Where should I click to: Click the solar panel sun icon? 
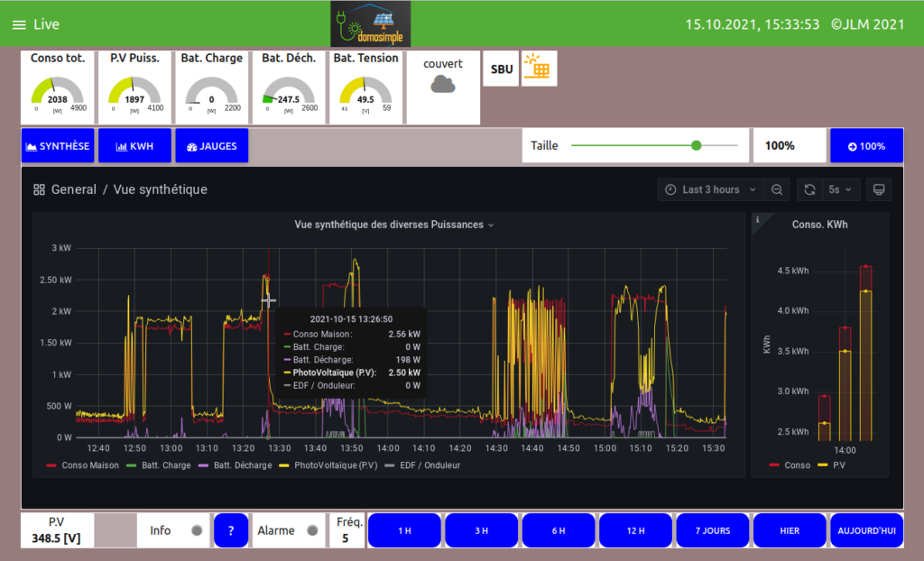[540, 69]
